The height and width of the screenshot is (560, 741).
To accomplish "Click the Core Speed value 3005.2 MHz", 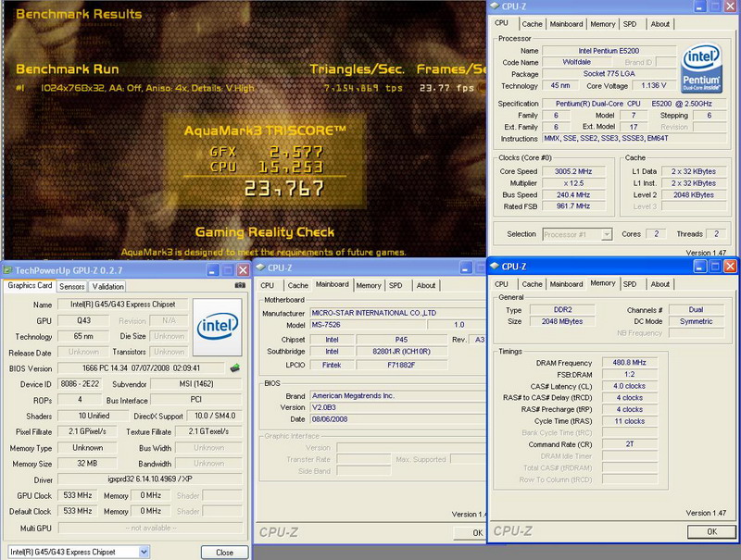I will [573, 171].
